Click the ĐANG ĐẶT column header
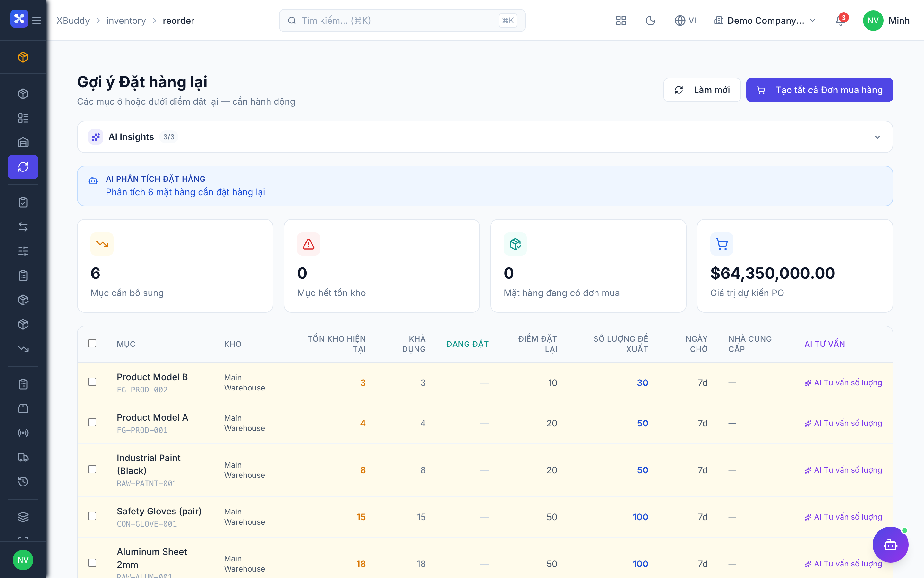The height and width of the screenshot is (578, 924). (x=467, y=344)
